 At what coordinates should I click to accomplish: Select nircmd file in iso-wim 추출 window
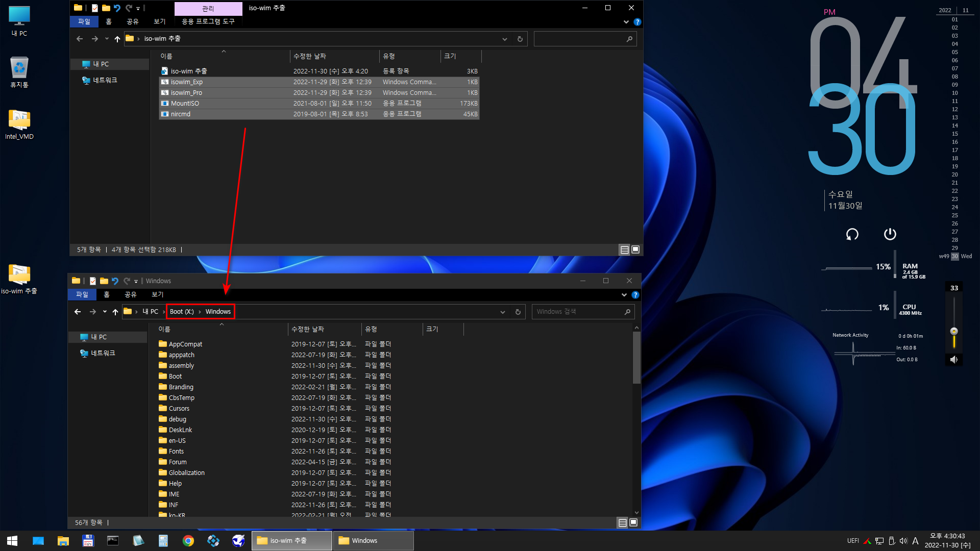point(319,114)
